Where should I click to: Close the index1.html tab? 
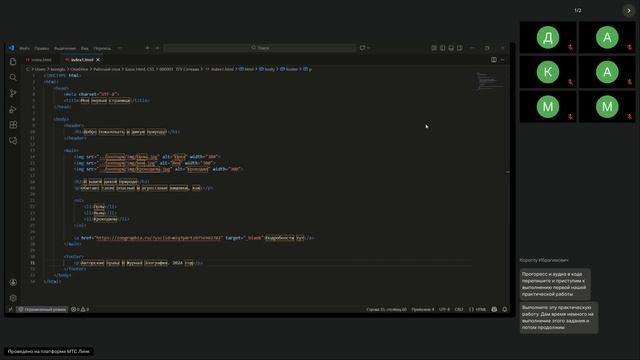point(98,60)
